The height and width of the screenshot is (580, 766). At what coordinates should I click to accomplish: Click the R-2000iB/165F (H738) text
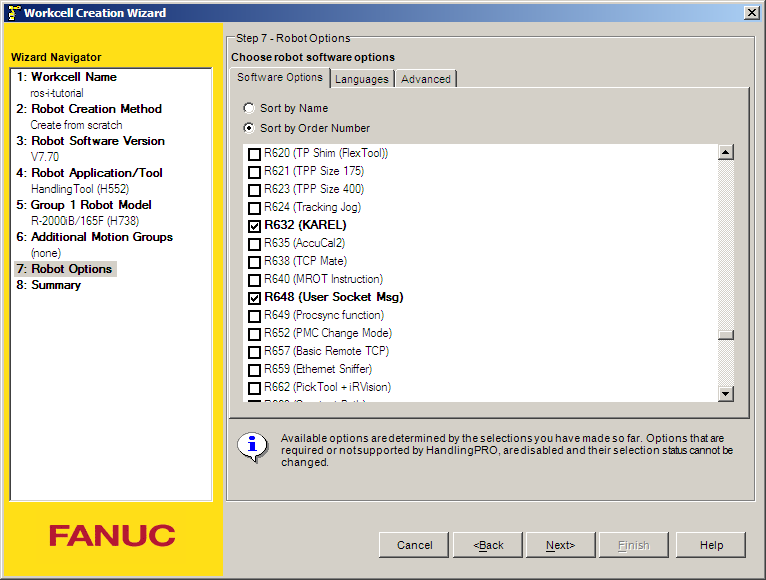pos(85,221)
